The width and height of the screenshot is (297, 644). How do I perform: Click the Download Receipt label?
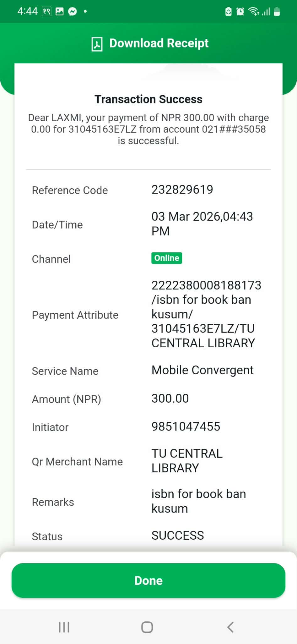click(x=159, y=43)
